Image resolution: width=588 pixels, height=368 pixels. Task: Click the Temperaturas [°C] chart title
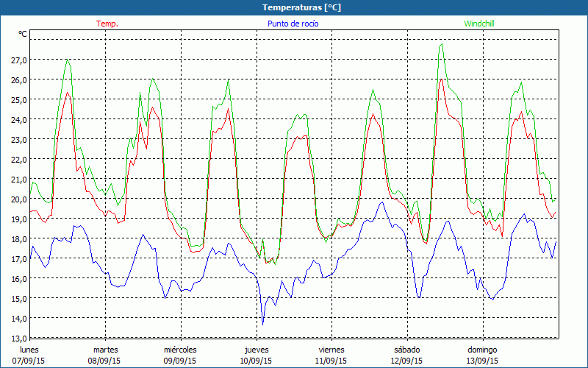click(302, 7)
